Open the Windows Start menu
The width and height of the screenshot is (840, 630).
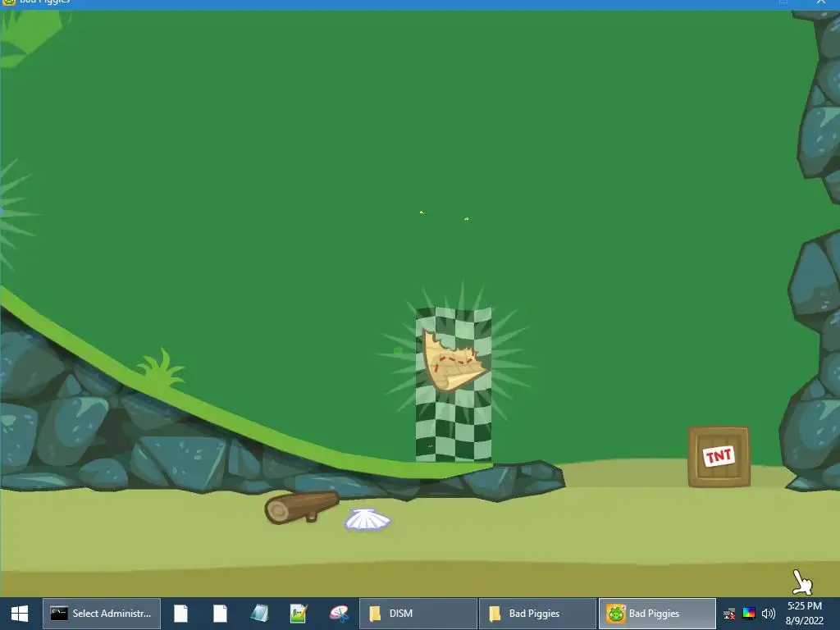[x=20, y=614]
